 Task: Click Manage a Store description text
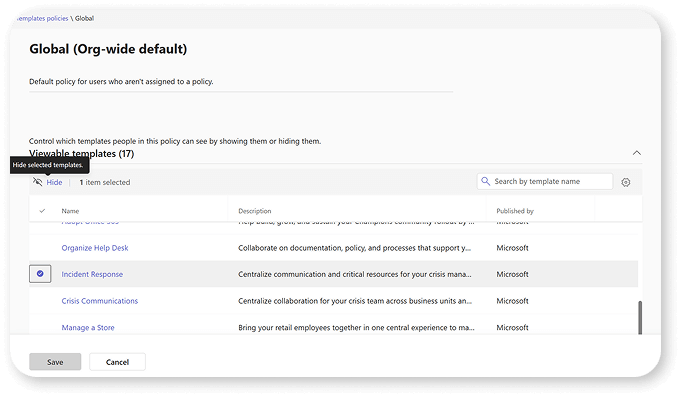click(x=356, y=328)
